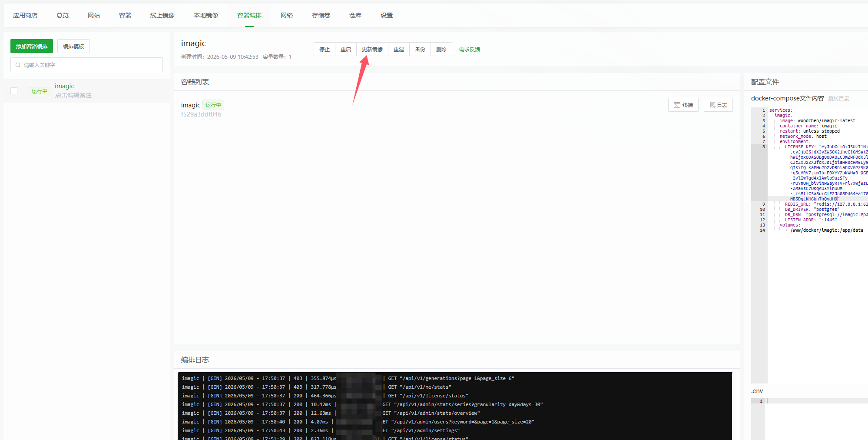This screenshot has height=440, width=868.
Task: Select imagic compose project in sidebar
Action: [x=64, y=86]
